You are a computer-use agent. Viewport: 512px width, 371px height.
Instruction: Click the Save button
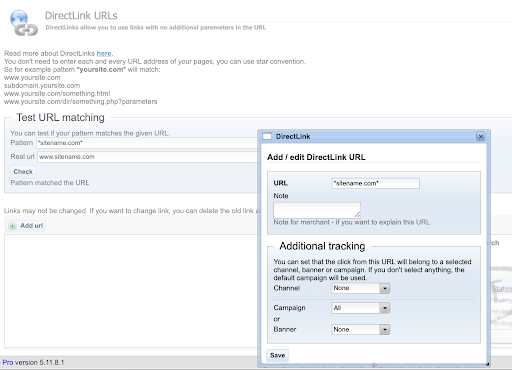[277, 355]
